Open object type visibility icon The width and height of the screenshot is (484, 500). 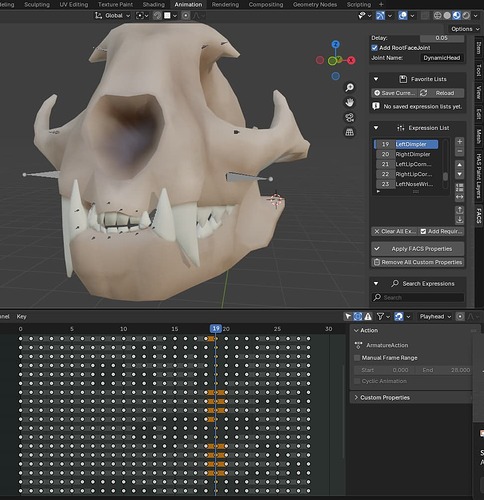point(362,16)
